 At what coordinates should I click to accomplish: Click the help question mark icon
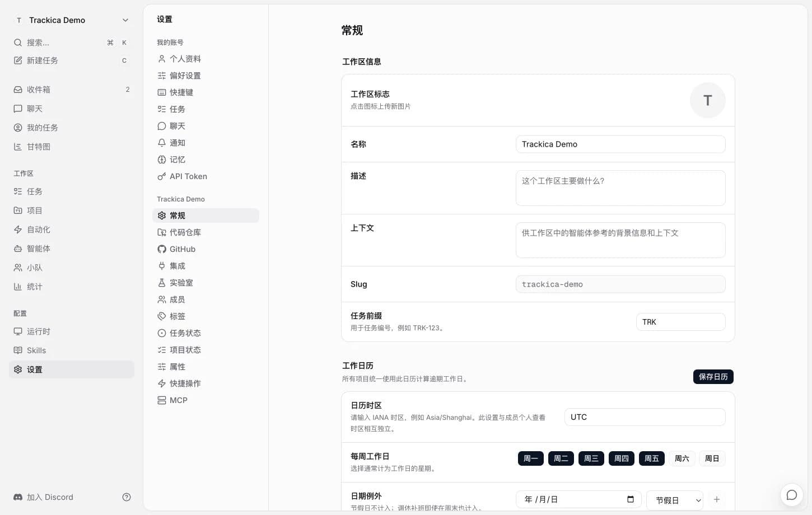click(x=127, y=497)
